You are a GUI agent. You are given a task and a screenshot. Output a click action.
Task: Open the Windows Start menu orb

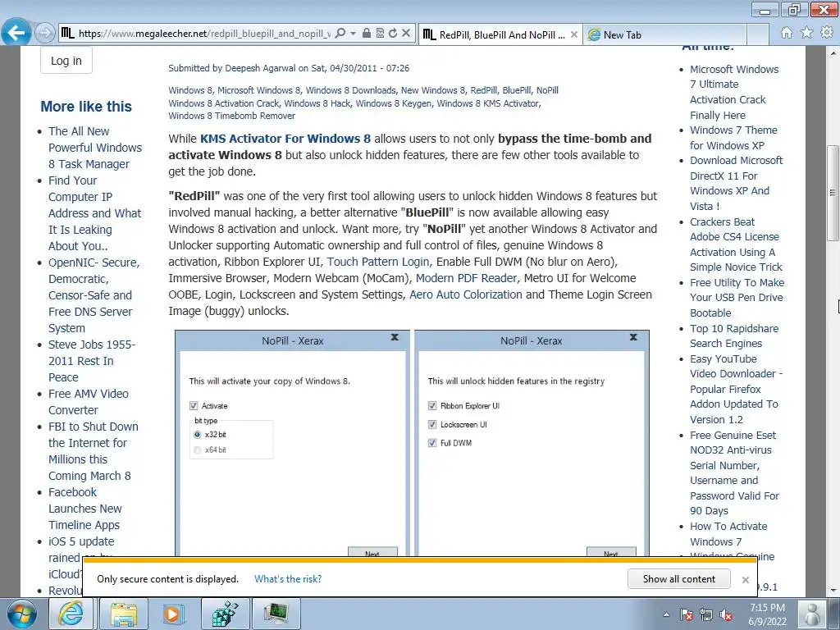22,614
